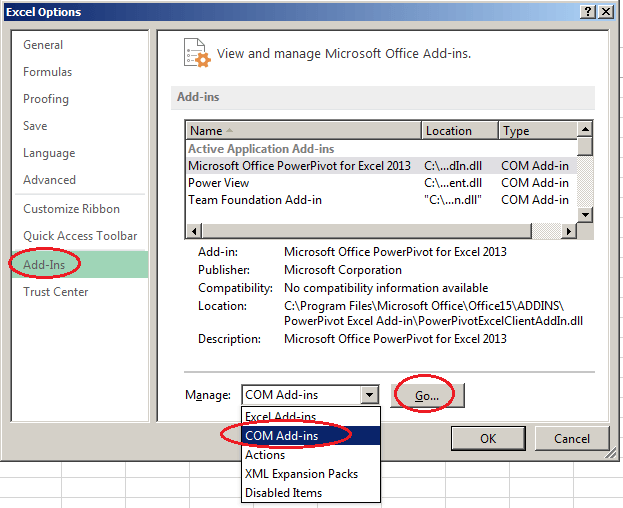Screen dimensions: 623x508
Task: Expand the Manage dropdown arrow
Action: [x=370, y=395]
